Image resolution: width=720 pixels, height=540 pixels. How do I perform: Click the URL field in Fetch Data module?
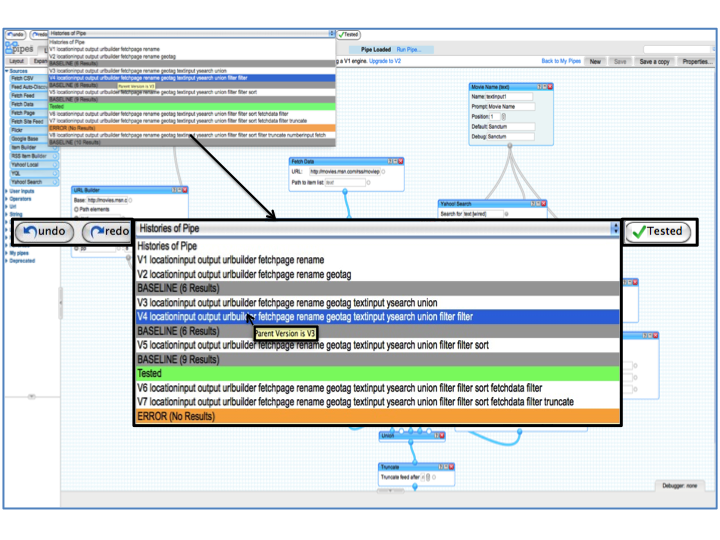[345, 172]
